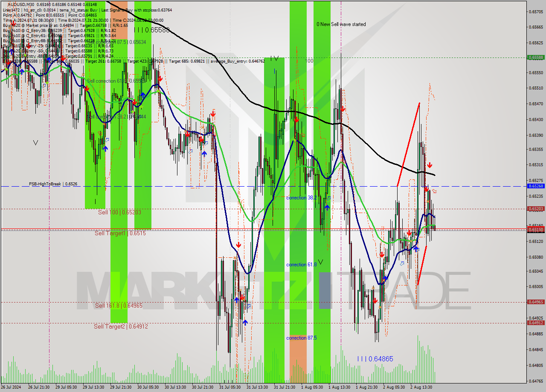Click the 0.65705 price scale value
546x392 pixels.
536,12
